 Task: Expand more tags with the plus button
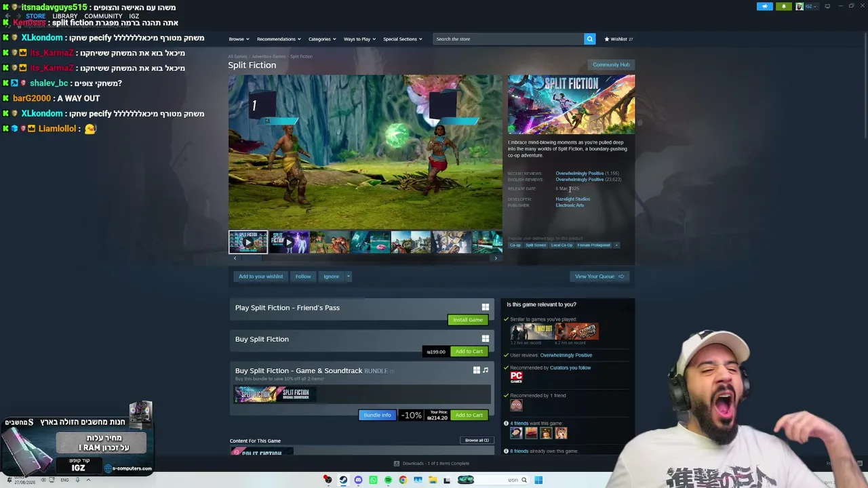[616, 245]
